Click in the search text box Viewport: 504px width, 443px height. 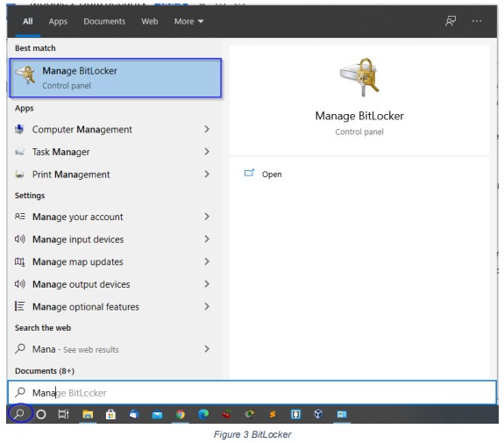pyautogui.click(x=252, y=392)
